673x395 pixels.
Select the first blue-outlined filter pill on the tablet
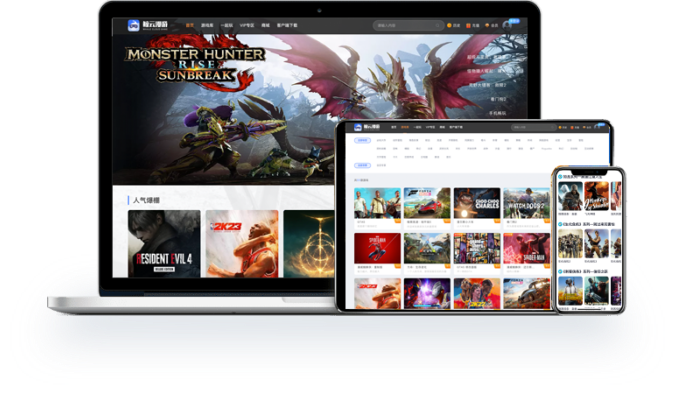click(363, 140)
